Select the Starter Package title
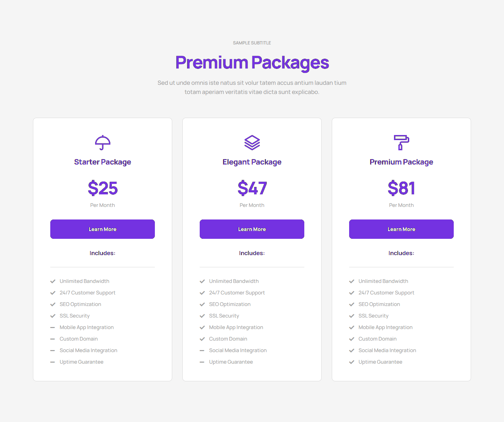 (103, 162)
